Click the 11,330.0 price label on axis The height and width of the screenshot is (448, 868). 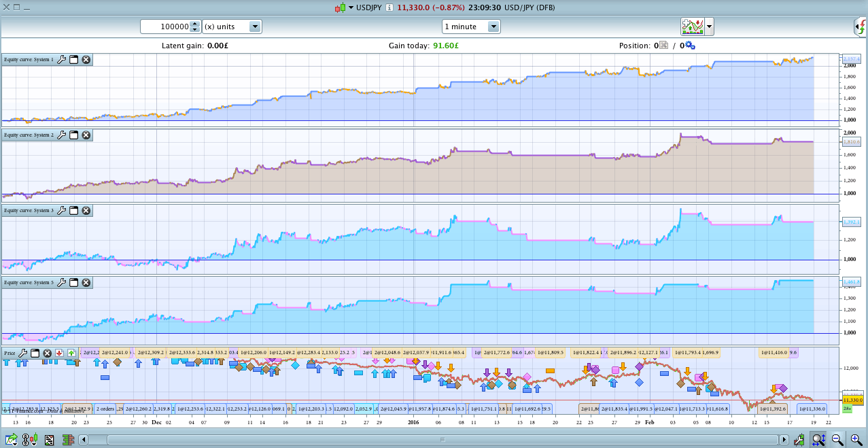click(852, 400)
